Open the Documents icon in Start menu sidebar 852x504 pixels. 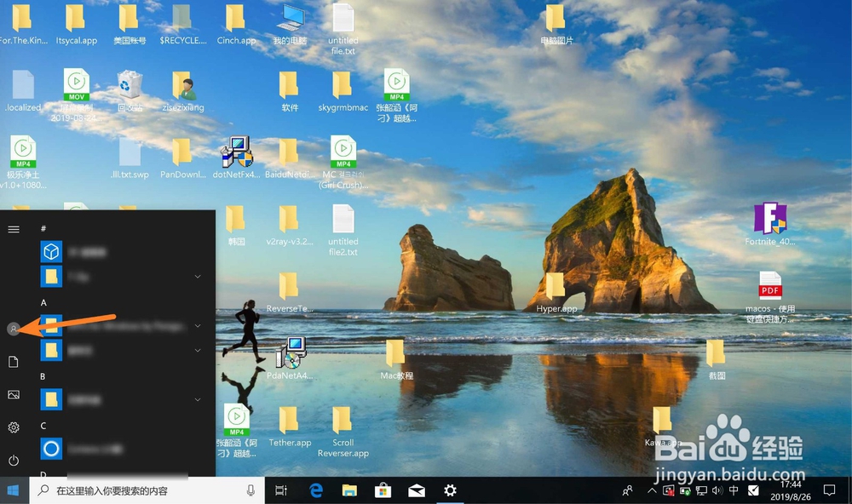point(13,361)
